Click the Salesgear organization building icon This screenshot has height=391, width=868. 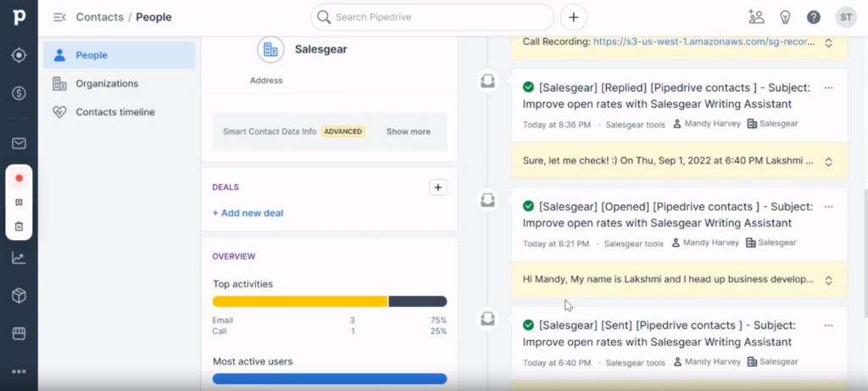270,49
